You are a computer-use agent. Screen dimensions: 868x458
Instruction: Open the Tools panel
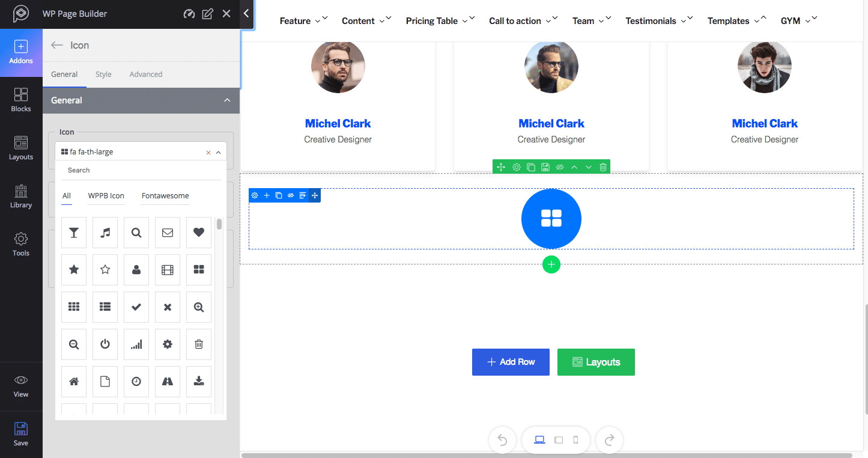[21, 244]
